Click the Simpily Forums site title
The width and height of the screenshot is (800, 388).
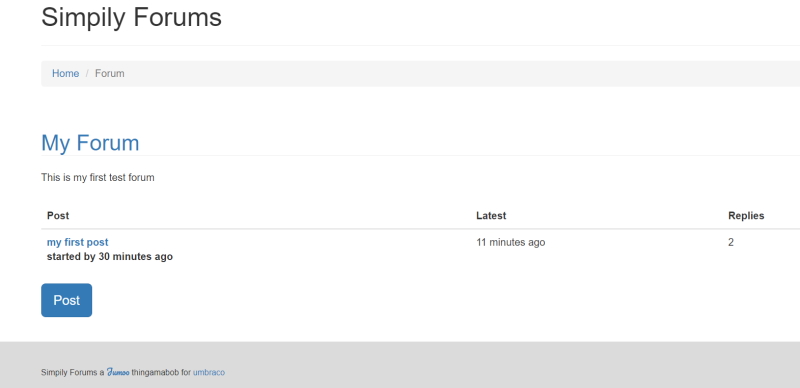(131, 17)
